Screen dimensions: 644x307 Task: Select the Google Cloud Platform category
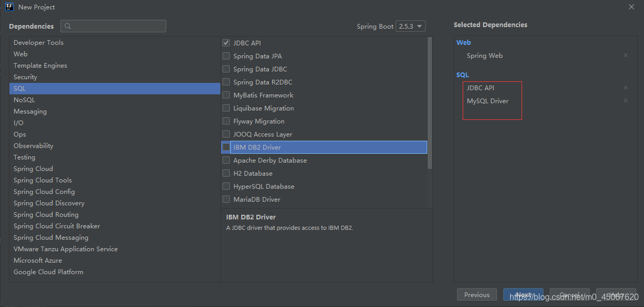[115, 272]
